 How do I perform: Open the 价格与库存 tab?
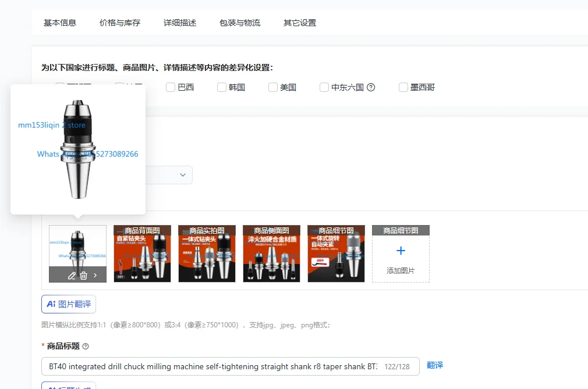point(120,23)
